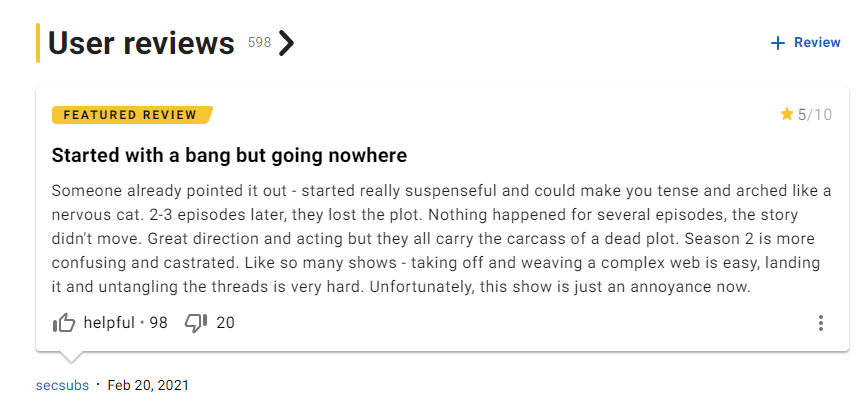The image size is (868, 407).
Task: Click the helpful count 98
Action: (x=158, y=322)
